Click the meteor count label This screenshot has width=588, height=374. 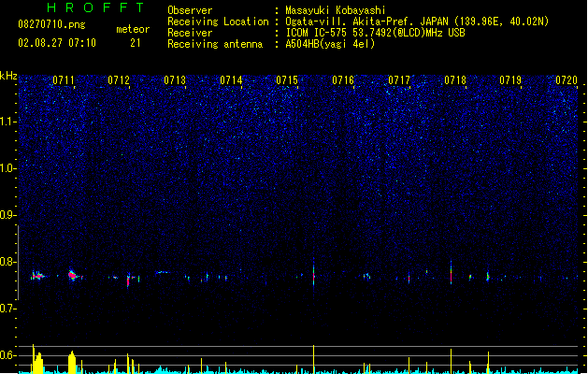[133, 29]
